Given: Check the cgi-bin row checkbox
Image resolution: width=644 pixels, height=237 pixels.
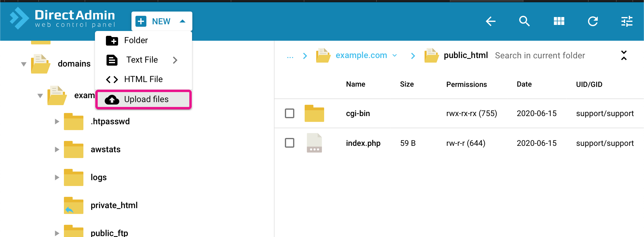Looking at the screenshot, I should point(289,113).
